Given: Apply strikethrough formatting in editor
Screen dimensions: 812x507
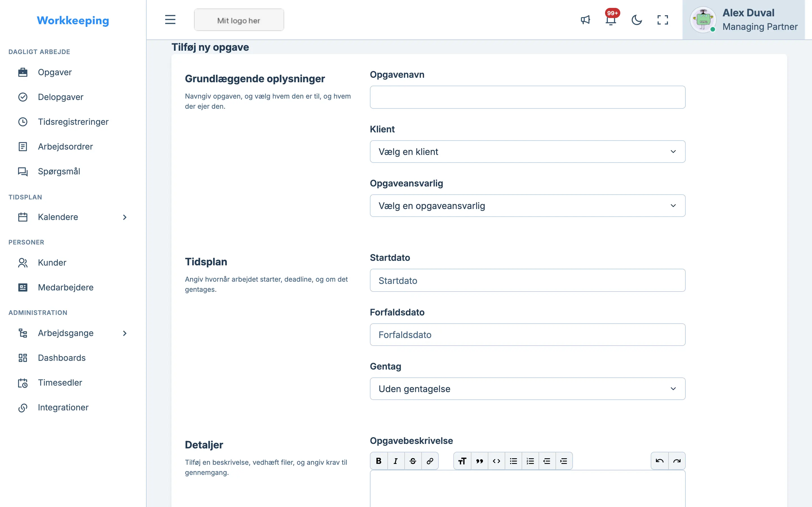Looking at the screenshot, I should coord(413,461).
